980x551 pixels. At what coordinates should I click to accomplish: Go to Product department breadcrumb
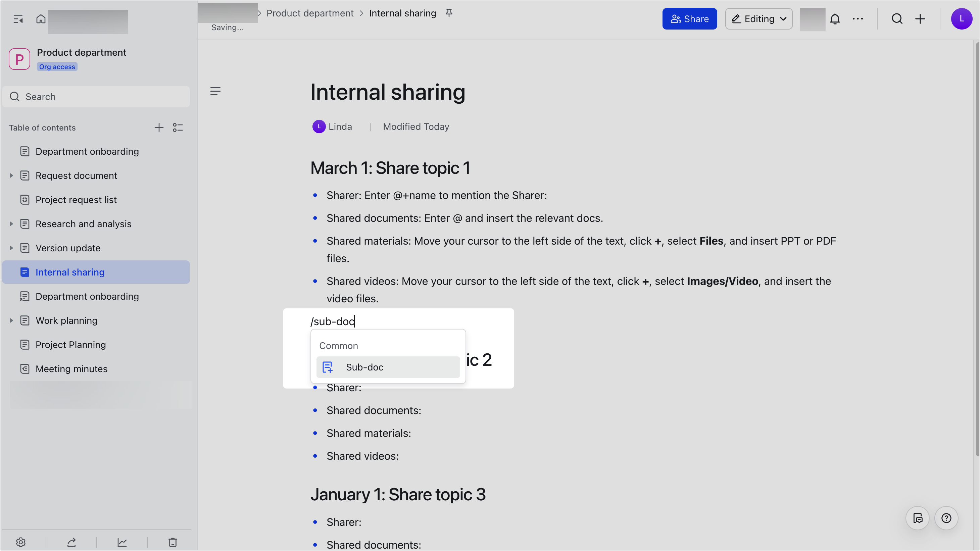[x=310, y=13]
